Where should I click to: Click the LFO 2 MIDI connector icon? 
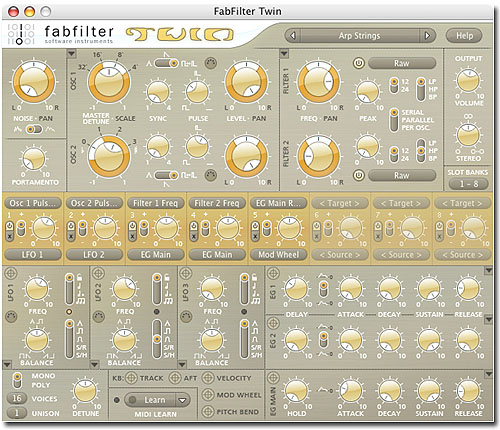99,316
